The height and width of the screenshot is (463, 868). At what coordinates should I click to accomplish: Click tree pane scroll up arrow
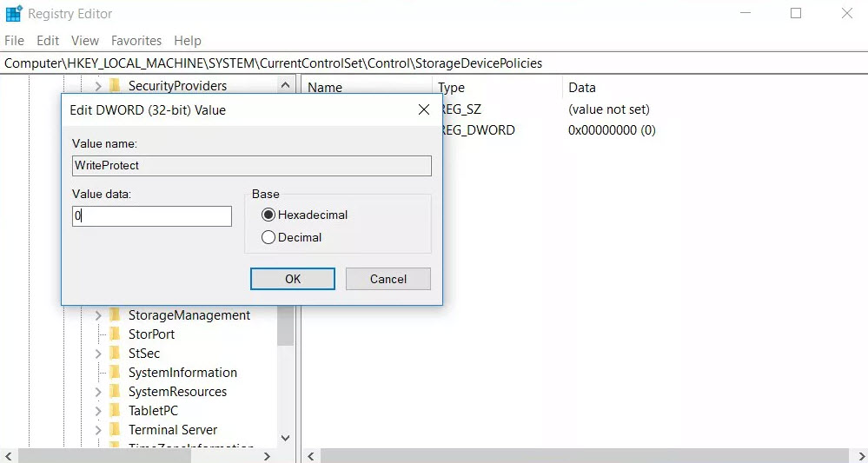point(286,85)
